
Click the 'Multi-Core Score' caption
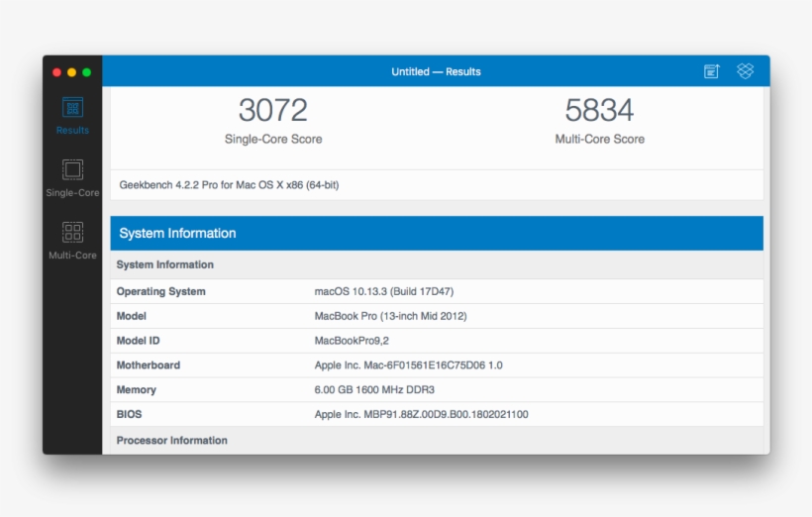pos(600,139)
